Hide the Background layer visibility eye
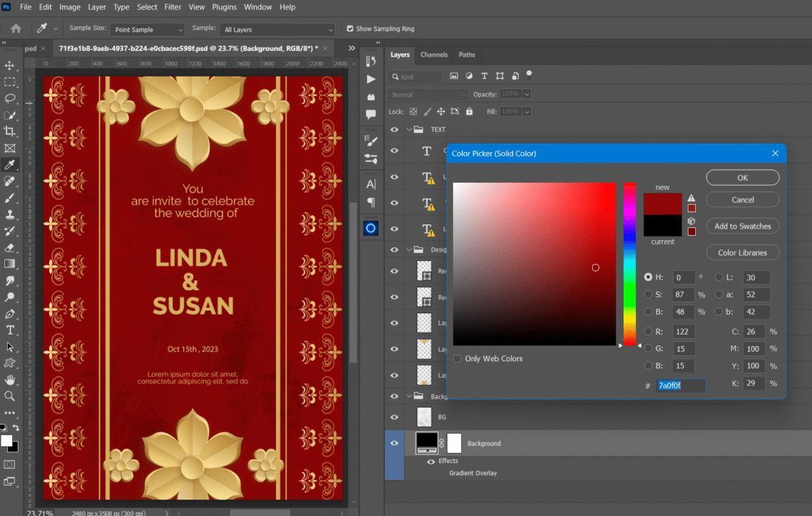This screenshot has width=812, height=516. [394, 444]
